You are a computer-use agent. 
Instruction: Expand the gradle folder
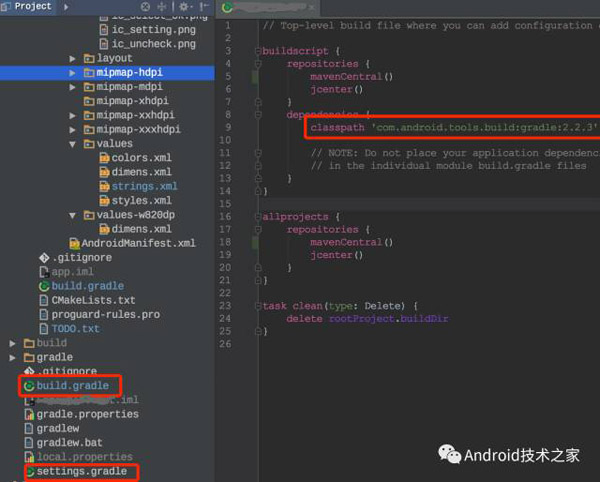click(x=13, y=358)
